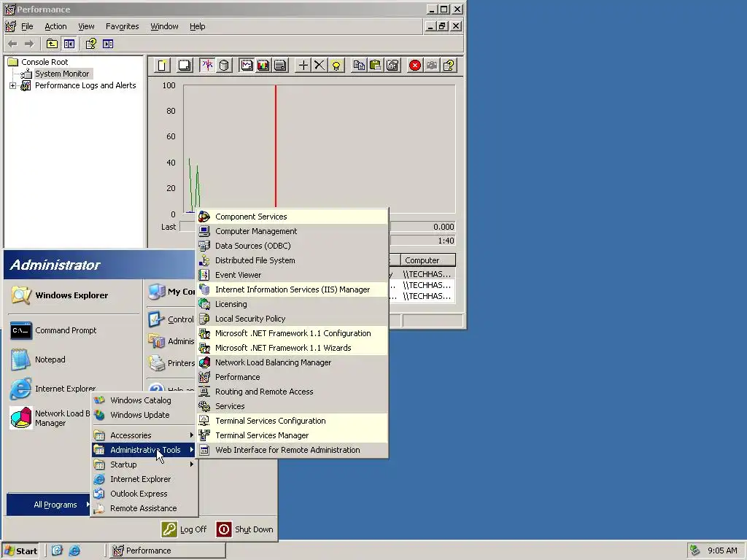The image size is (747, 560).
Task: Open Component Services from Administrative Tools
Action: point(292,217)
